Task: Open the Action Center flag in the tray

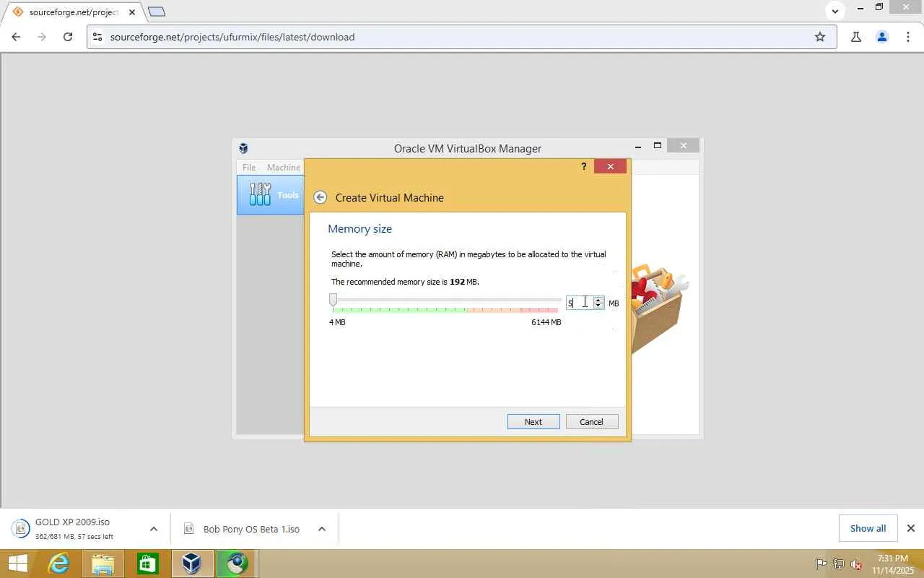Action: pyautogui.click(x=821, y=564)
